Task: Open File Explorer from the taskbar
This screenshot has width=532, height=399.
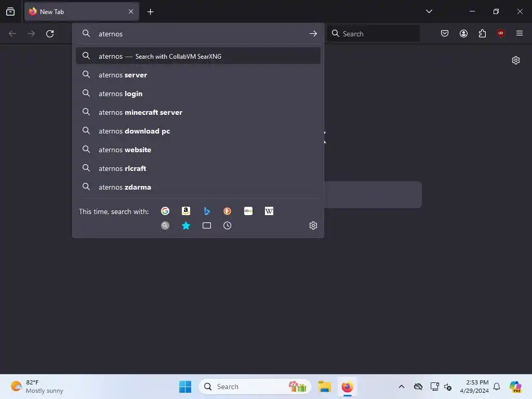Action: 324,387
